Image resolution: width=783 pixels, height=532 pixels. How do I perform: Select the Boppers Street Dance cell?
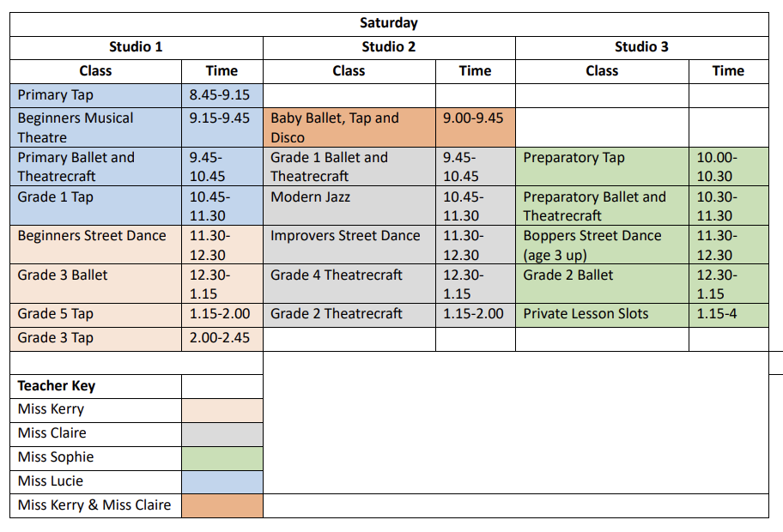602,245
